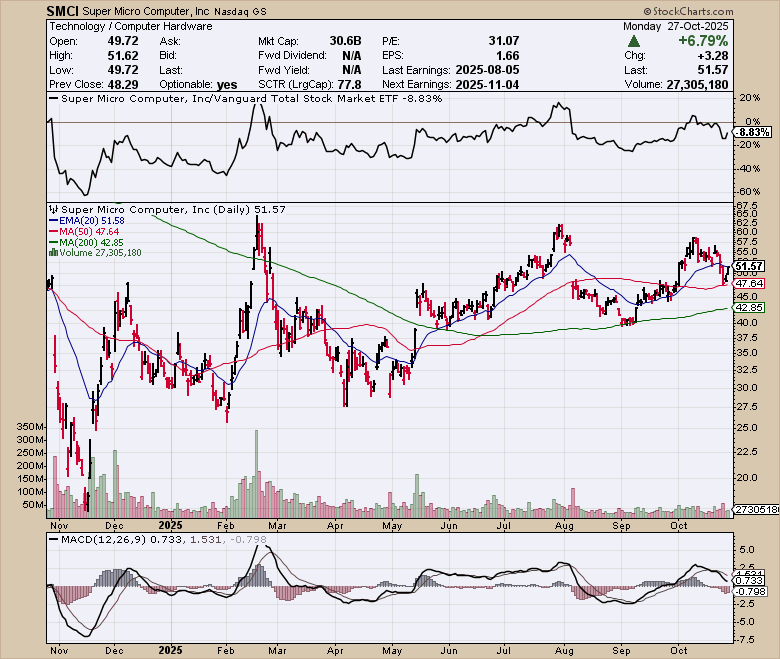Click the Super Micro Computer/Vanguard ETF ratio label

(251, 98)
